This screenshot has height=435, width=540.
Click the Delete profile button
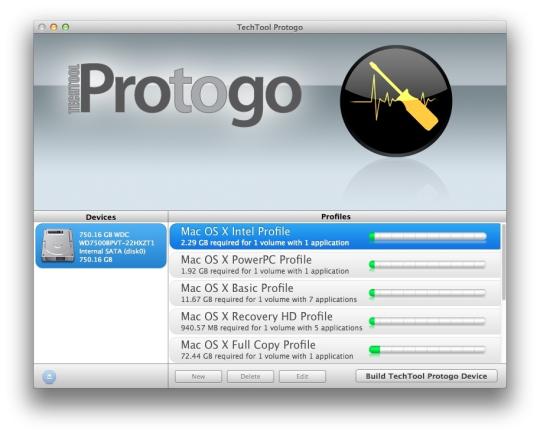tap(250, 376)
